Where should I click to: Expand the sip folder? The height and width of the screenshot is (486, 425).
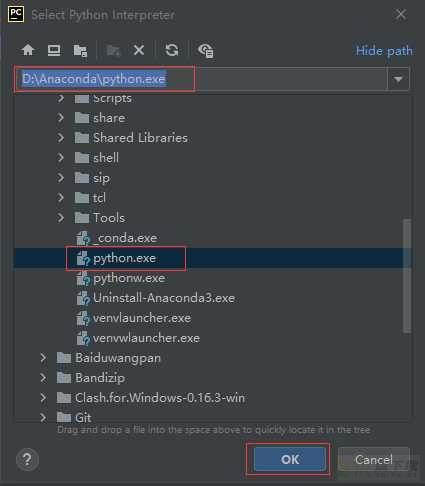tap(61, 178)
